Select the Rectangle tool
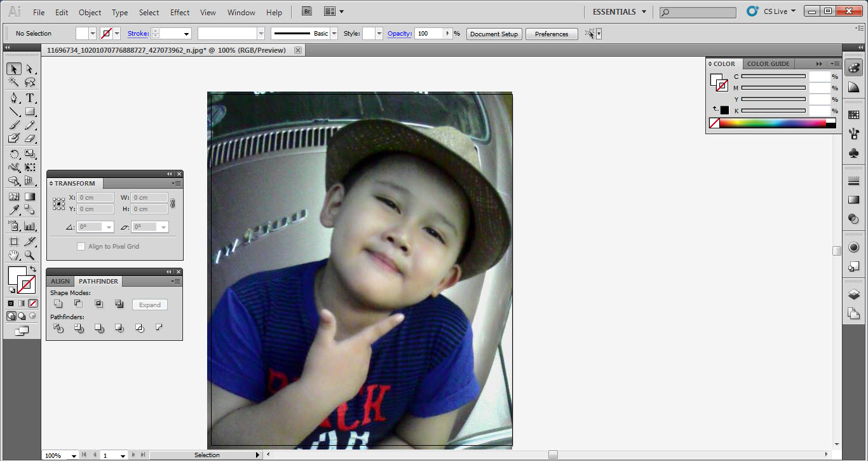Screen dimensions: 868x461 (x=29, y=111)
